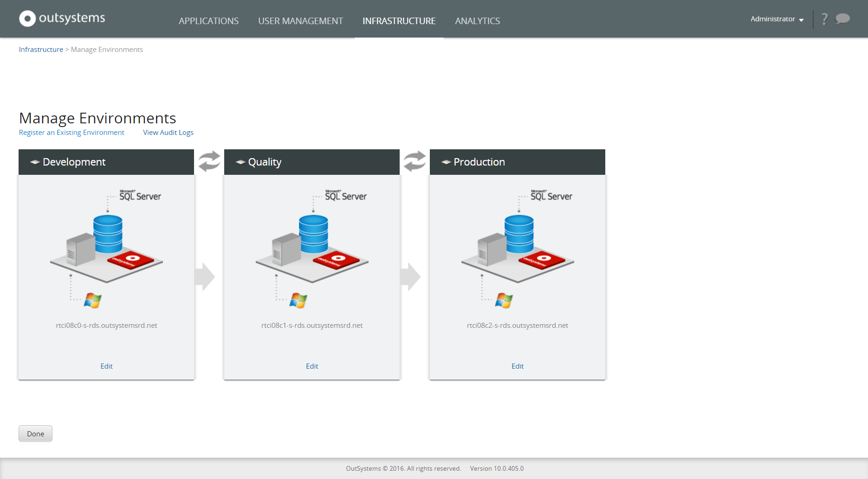Click the Manage Environments page heading
Image resolution: width=868 pixels, height=479 pixels.
pos(97,118)
